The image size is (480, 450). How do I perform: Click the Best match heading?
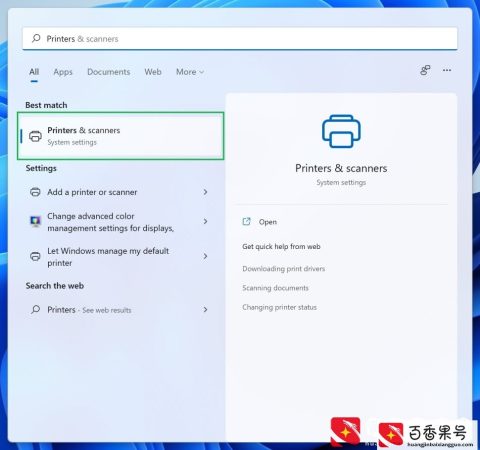point(46,105)
